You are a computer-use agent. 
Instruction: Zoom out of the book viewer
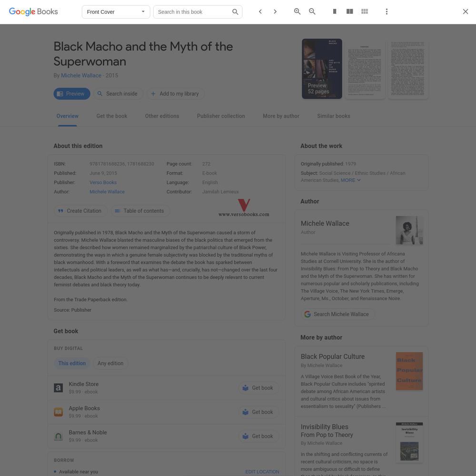[312, 11]
